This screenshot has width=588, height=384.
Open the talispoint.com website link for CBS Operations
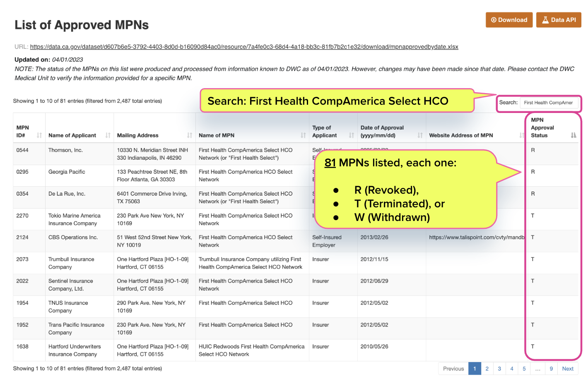click(477, 238)
